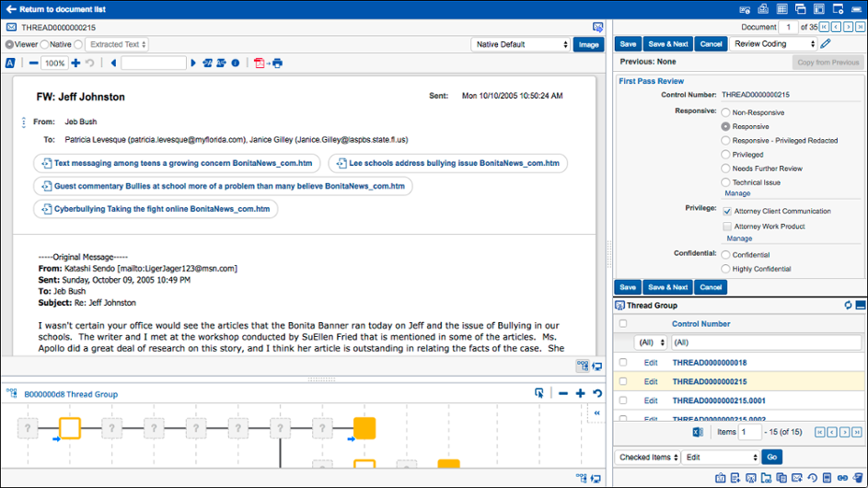Switch to the Native viewer mode
Screen dimensions: 868x488
click(x=44, y=44)
